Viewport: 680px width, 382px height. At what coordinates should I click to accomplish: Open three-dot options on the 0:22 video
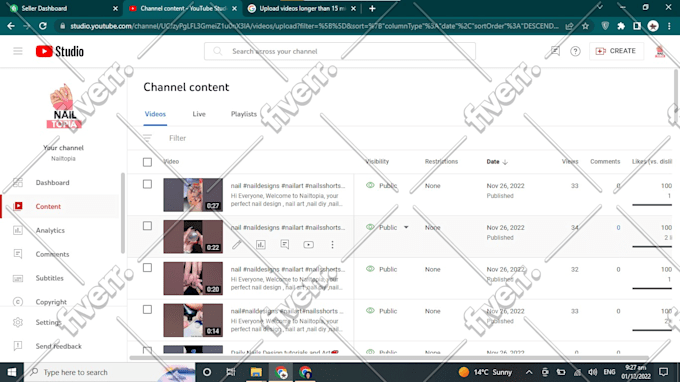click(332, 245)
